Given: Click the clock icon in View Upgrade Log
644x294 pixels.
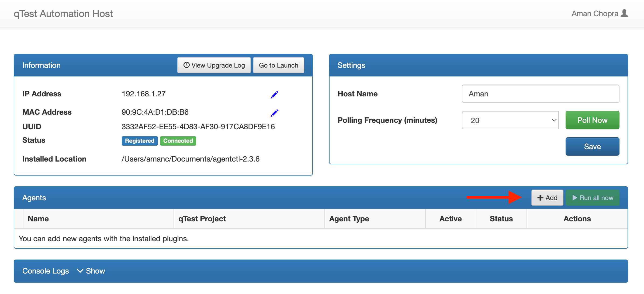Looking at the screenshot, I should pyautogui.click(x=186, y=65).
